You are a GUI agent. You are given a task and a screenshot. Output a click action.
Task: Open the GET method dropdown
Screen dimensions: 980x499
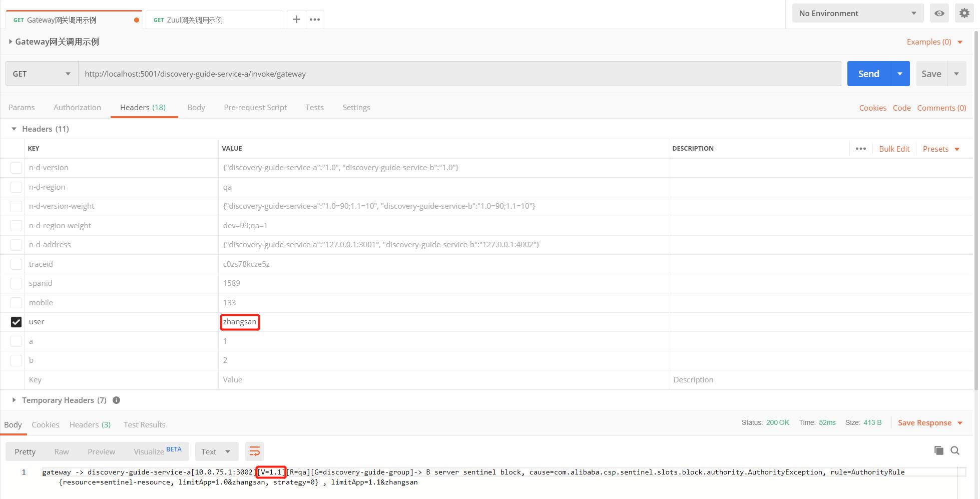click(42, 74)
